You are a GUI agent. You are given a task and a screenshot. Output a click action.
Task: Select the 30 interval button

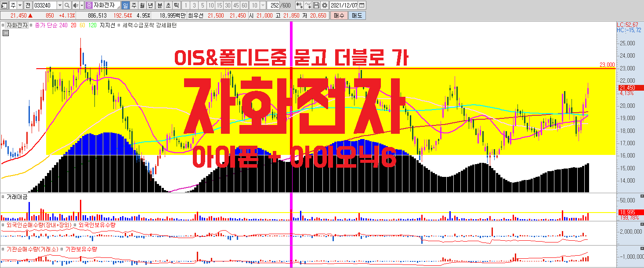pyautogui.click(x=228, y=5)
